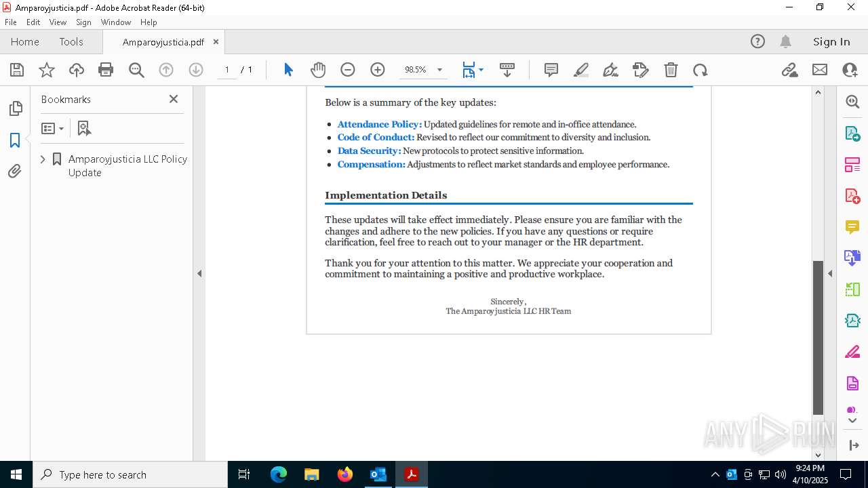Open the edit stamp tool icon
The width and height of the screenshot is (868, 488).
point(640,70)
